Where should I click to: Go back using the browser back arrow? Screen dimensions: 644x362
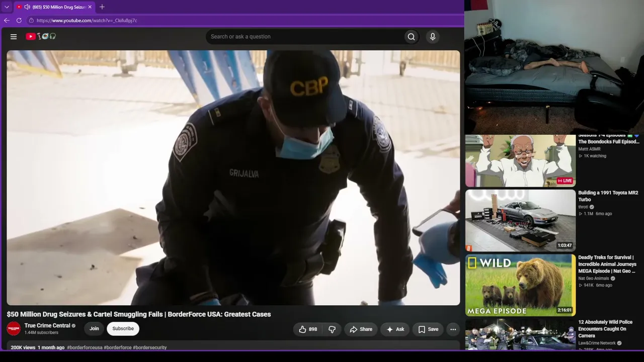[7, 21]
